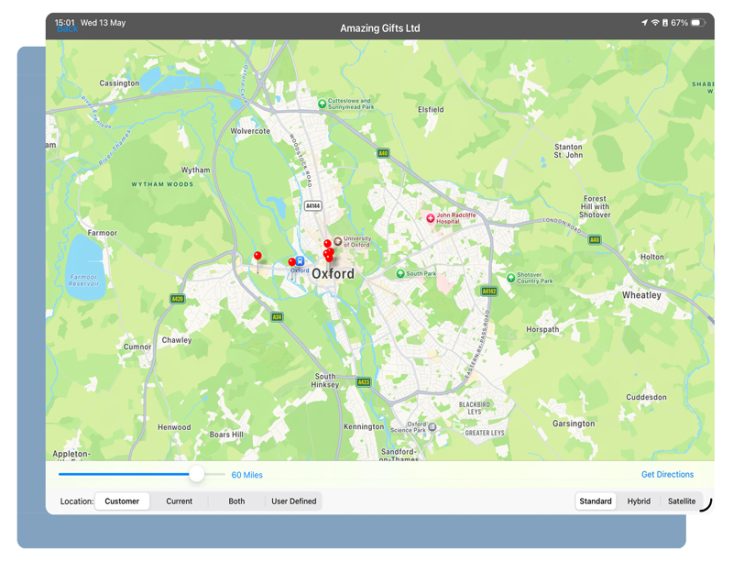Select Customer location option
The image size is (733, 562).
point(122,501)
